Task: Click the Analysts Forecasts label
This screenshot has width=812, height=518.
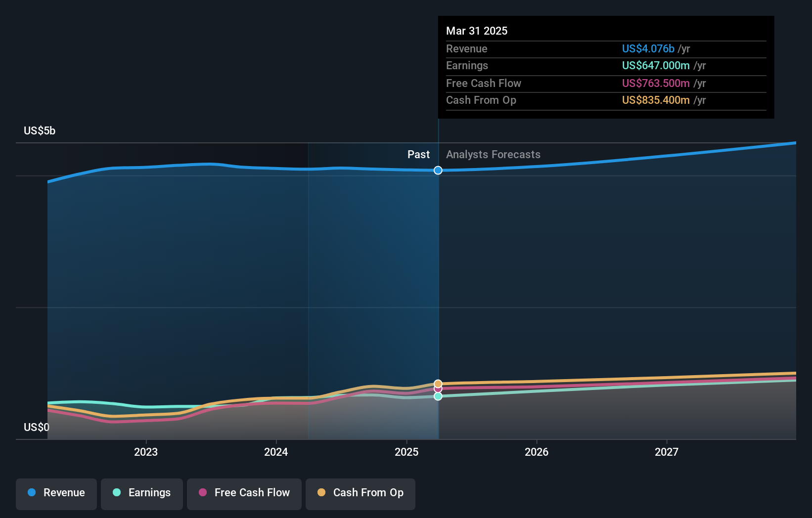Action: (x=493, y=155)
